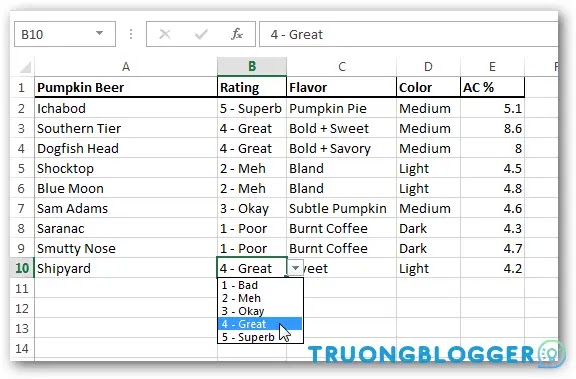The height and width of the screenshot is (379, 576).
Task: Select row 1 header
Action: click(22, 87)
